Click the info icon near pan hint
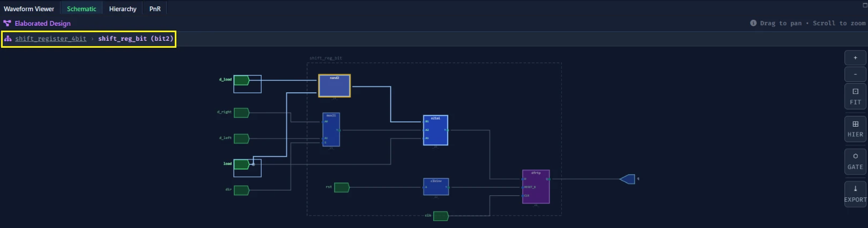Viewport: 868px width, 228px height. point(753,23)
